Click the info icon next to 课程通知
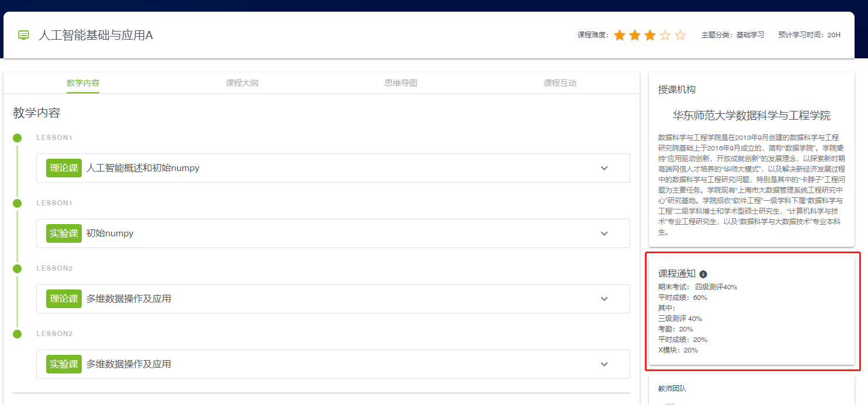 pyautogui.click(x=703, y=274)
